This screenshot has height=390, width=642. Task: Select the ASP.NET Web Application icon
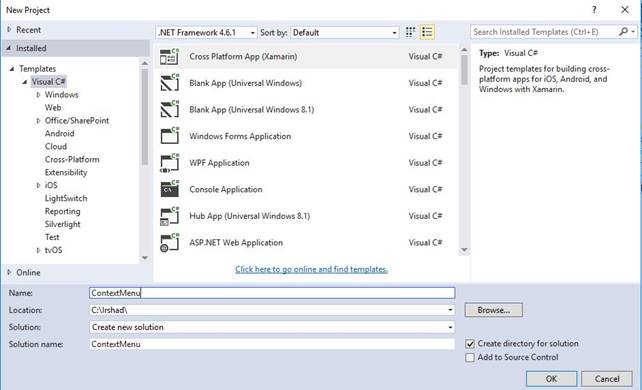click(x=170, y=243)
